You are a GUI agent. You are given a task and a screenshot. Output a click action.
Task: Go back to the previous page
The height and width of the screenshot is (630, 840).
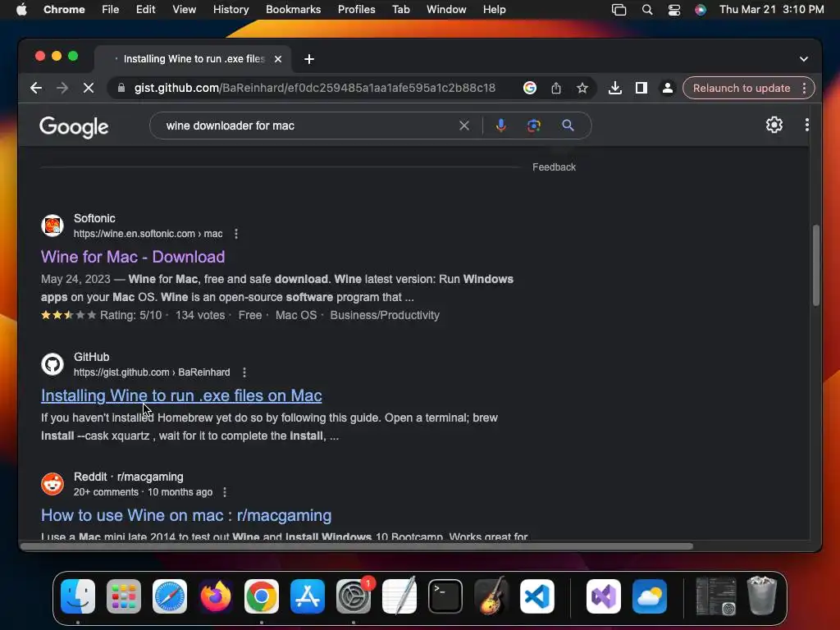coord(36,88)
